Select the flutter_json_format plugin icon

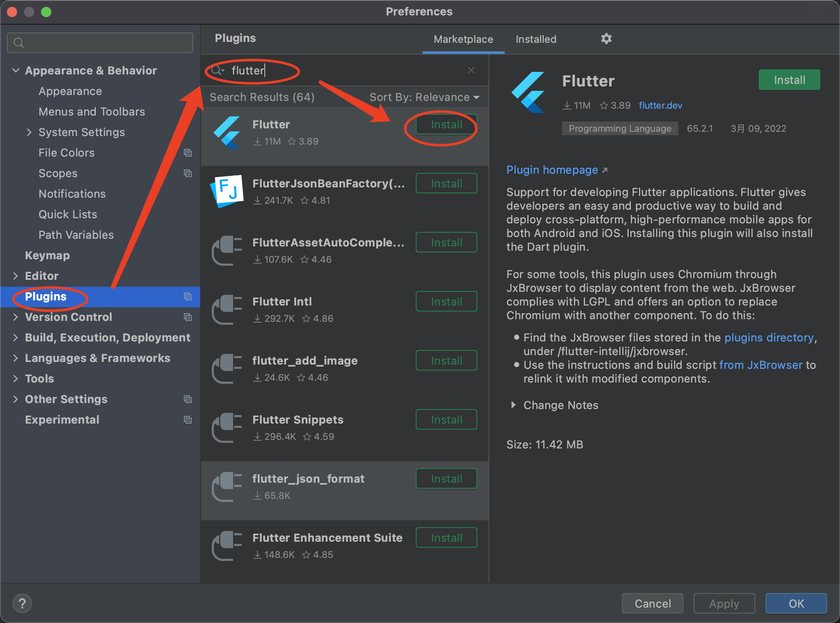tap(227, 487)
